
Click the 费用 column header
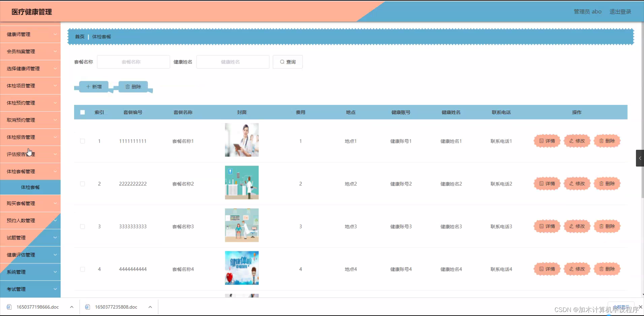301,112
